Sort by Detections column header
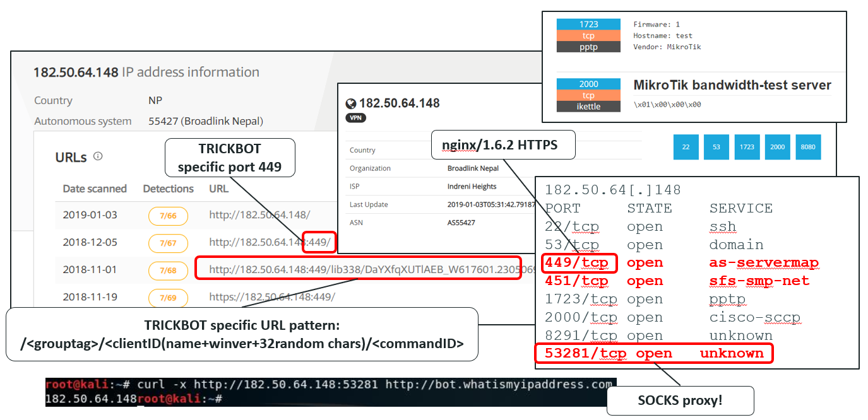Viewport: 868px width, 420px height. (x=168, y=189)
